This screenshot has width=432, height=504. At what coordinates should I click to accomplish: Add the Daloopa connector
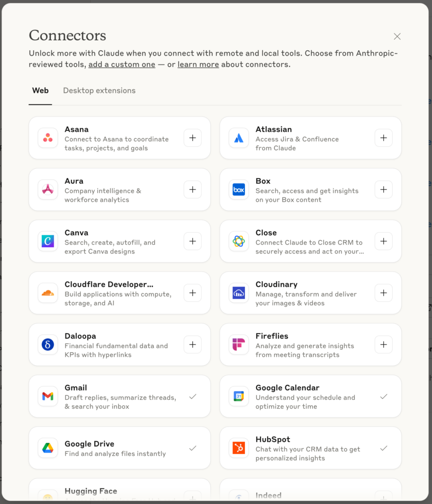coord(193,345)
